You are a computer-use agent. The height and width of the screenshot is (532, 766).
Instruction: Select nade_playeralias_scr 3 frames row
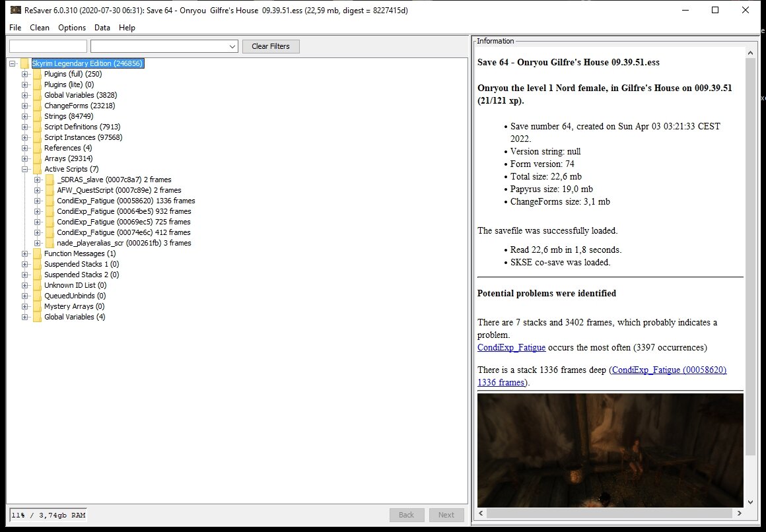[123, 244]
